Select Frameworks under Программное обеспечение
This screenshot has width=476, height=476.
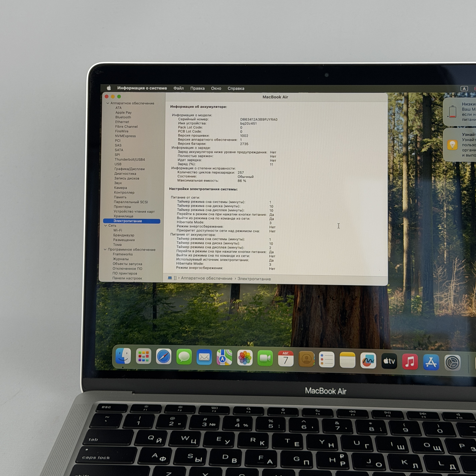[x=123, y=254]
